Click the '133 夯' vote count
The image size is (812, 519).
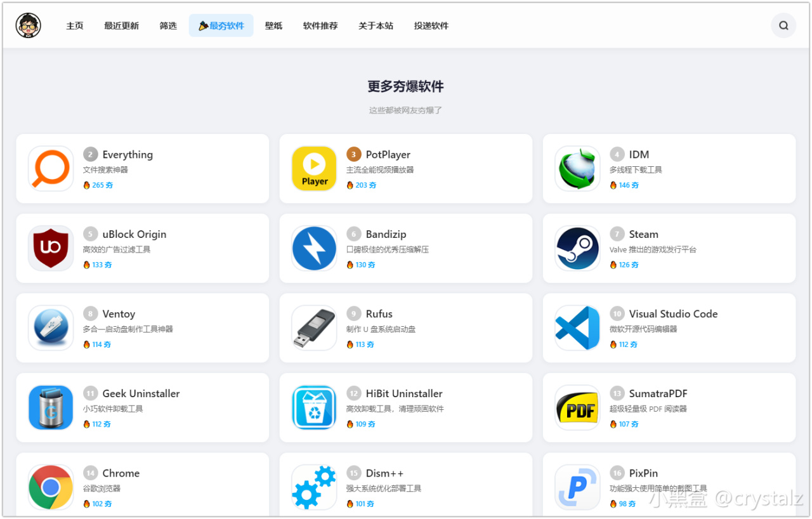coord(102,265)
